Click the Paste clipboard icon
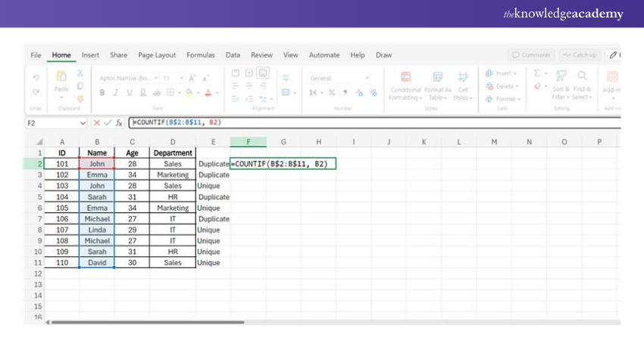This screenshot has width=644, height=341. tap(61, 77)
